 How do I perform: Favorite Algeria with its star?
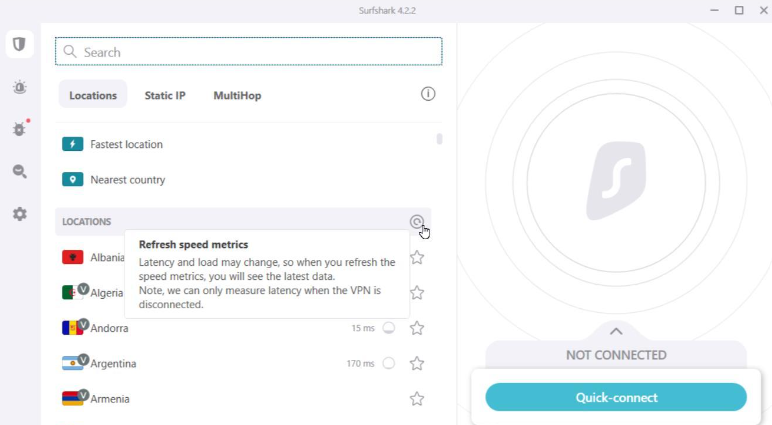(x=417, y=293)
